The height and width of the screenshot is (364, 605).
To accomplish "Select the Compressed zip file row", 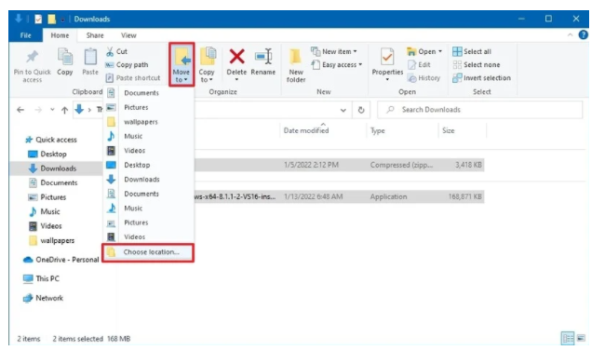I will 339,165.
